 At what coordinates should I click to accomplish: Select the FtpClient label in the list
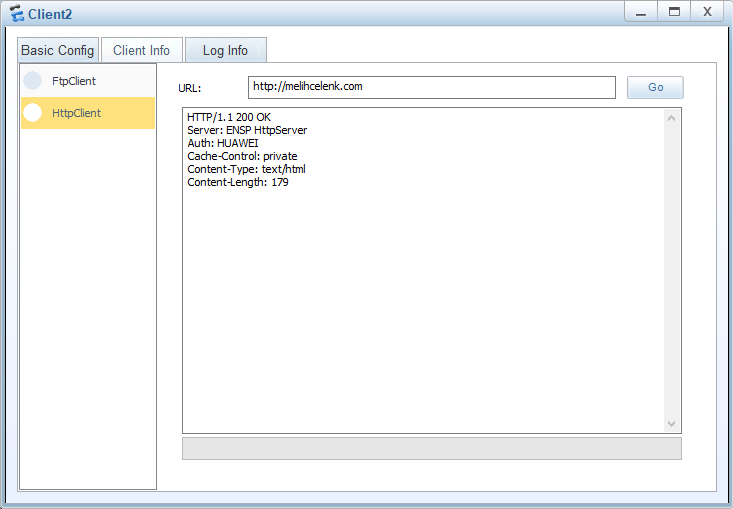pos(74,81)
